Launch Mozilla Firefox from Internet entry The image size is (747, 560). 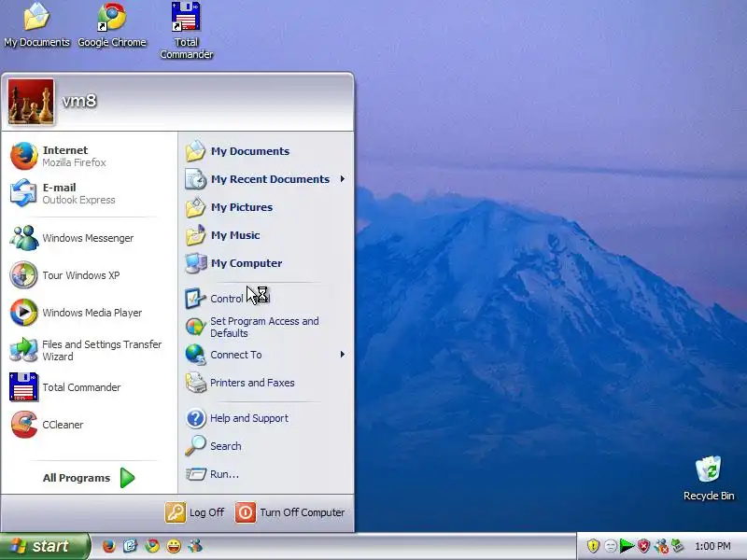tap(89, 156)
